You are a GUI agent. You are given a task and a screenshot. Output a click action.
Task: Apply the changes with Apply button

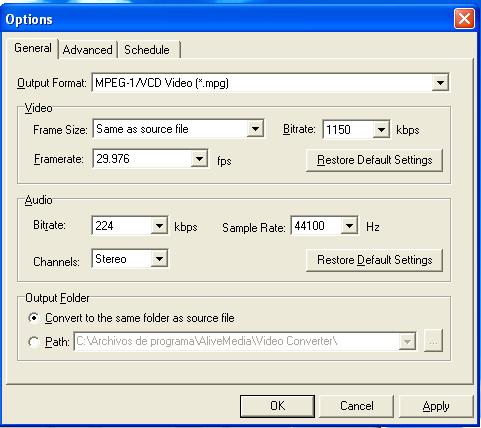click(x=436, y=406)
